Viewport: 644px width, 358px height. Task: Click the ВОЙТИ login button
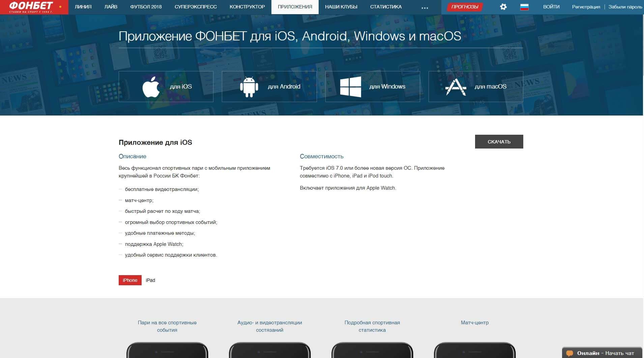coord(551,7)
